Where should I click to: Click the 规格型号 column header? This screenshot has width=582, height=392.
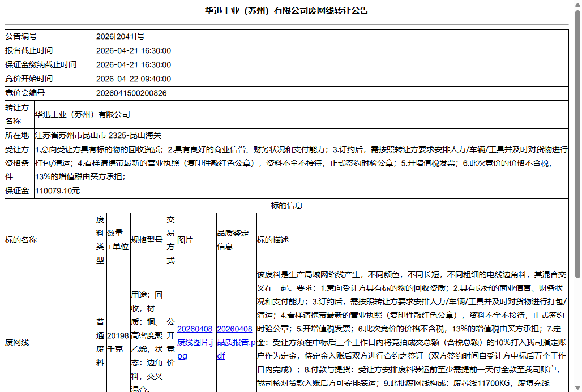pos(148,240)
